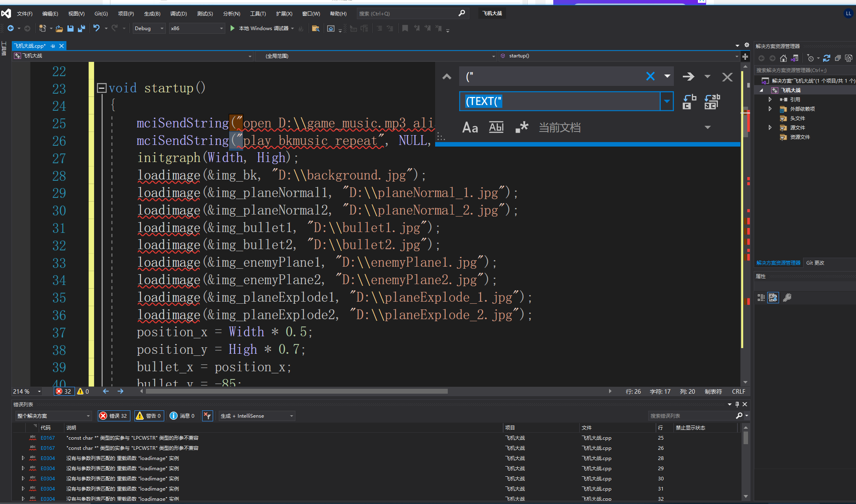Viewport: 856px width, 504px height.
Task: Click the split editor window icon
Action: [x=745, y=57]
